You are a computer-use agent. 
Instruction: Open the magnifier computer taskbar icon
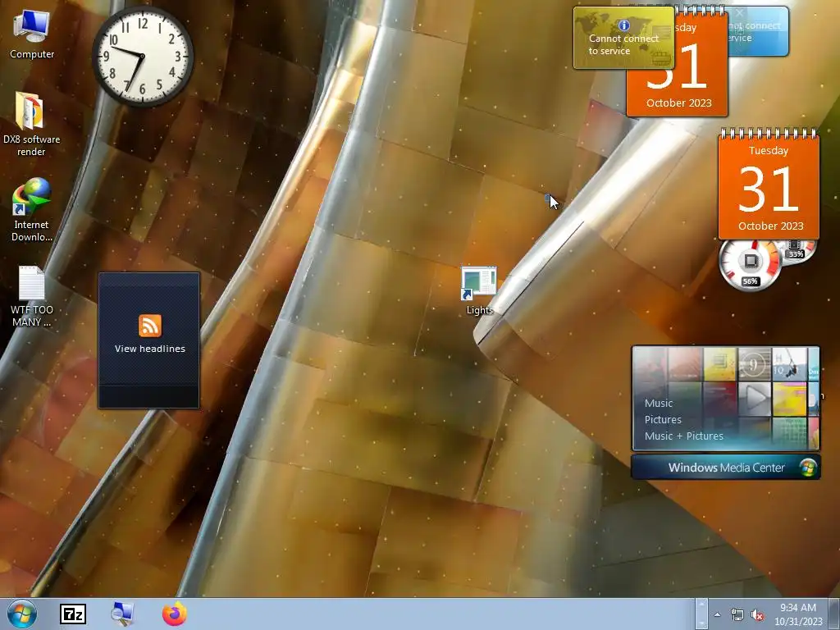click(123, 614)
